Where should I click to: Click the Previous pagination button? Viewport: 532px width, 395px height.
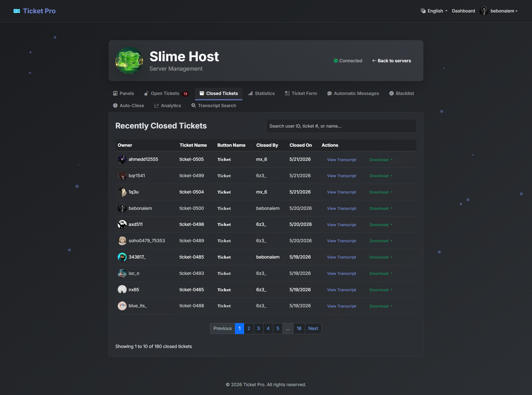222,329
